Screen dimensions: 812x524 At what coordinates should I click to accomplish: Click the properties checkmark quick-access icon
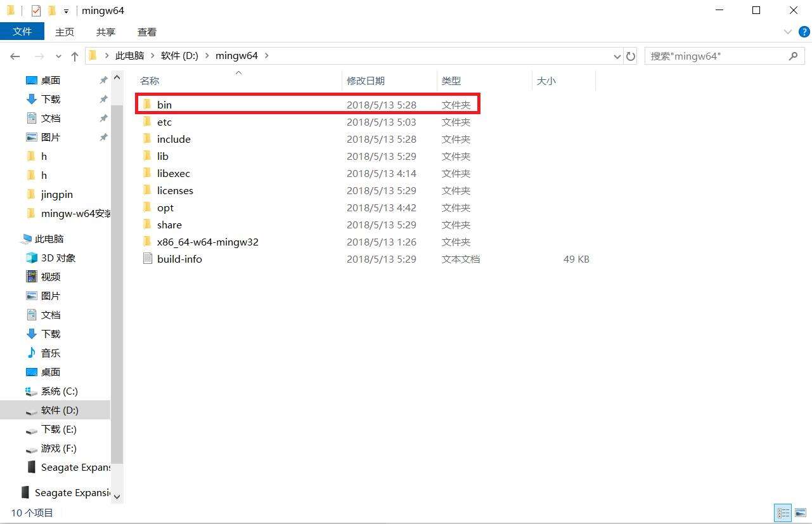36,10
